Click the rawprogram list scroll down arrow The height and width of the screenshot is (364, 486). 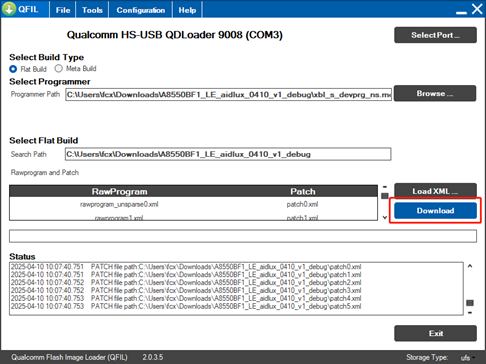point(385,217)
